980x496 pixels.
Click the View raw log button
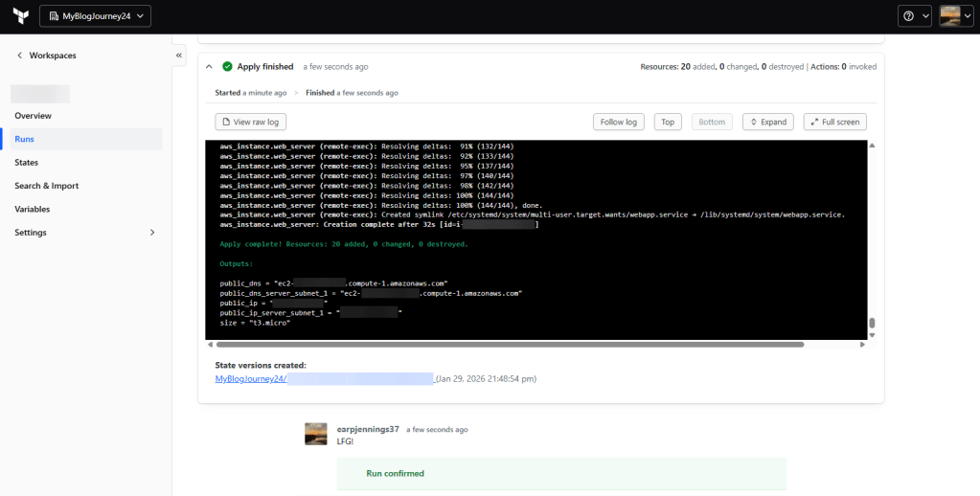[250, 122]
